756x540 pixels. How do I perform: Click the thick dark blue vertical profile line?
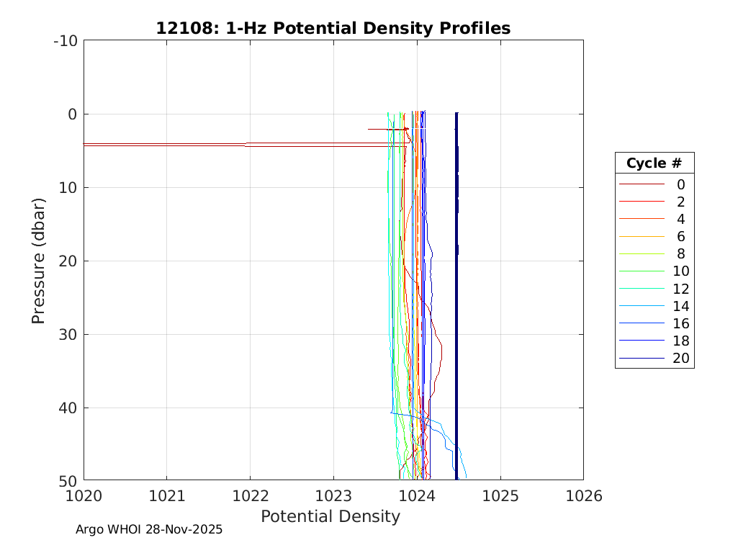pos(456,288)
